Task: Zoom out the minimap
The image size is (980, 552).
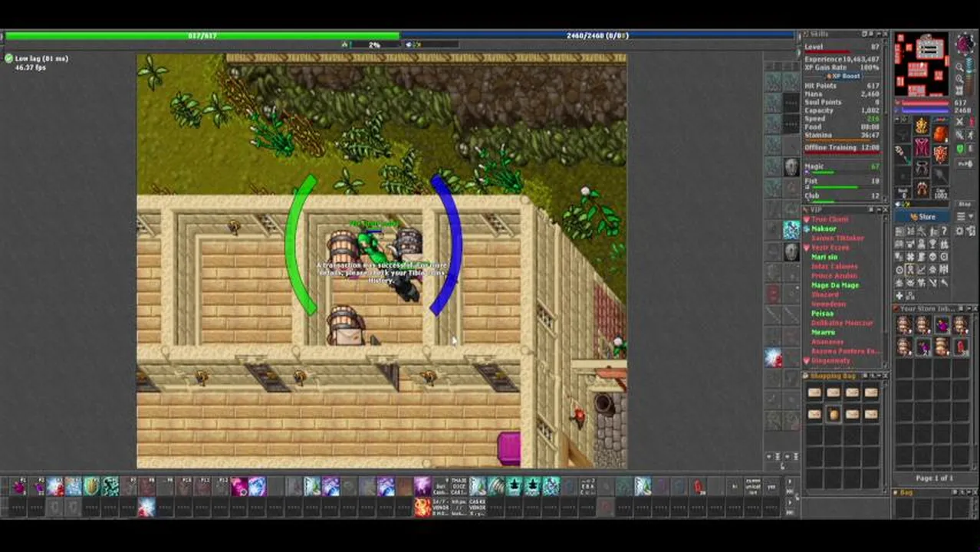Action: point(959,67)
